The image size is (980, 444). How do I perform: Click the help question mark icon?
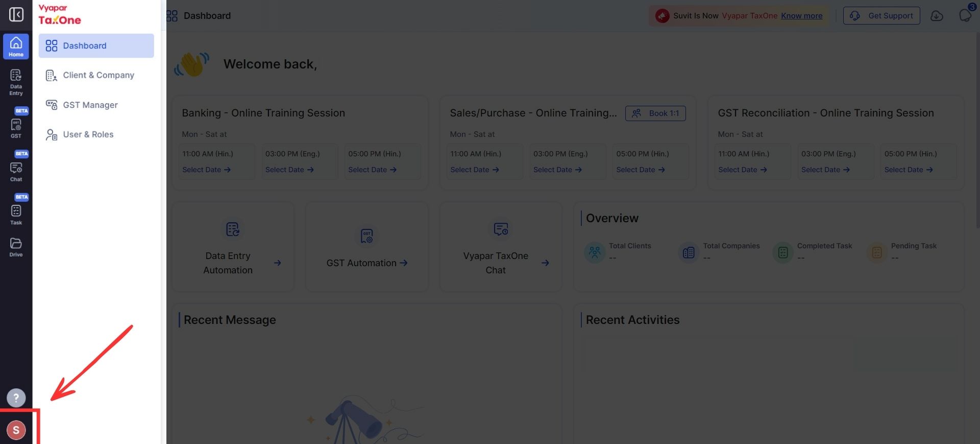[x=16, y=398]
